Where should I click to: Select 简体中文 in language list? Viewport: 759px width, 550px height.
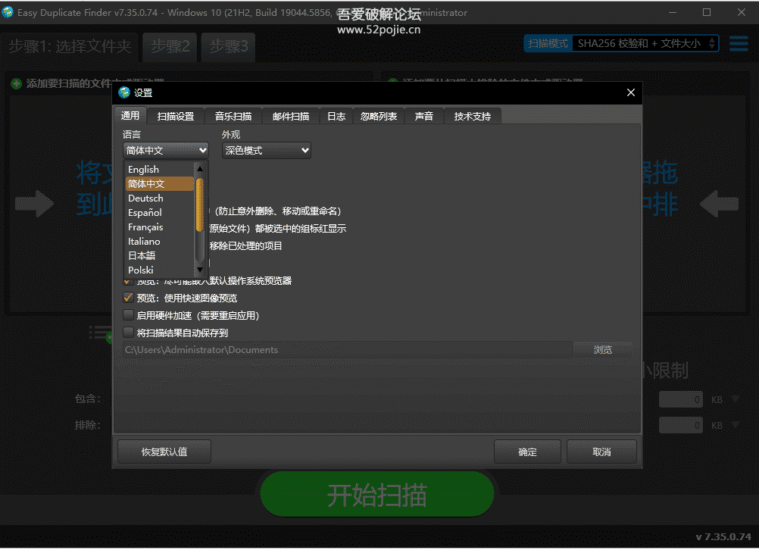160,184
